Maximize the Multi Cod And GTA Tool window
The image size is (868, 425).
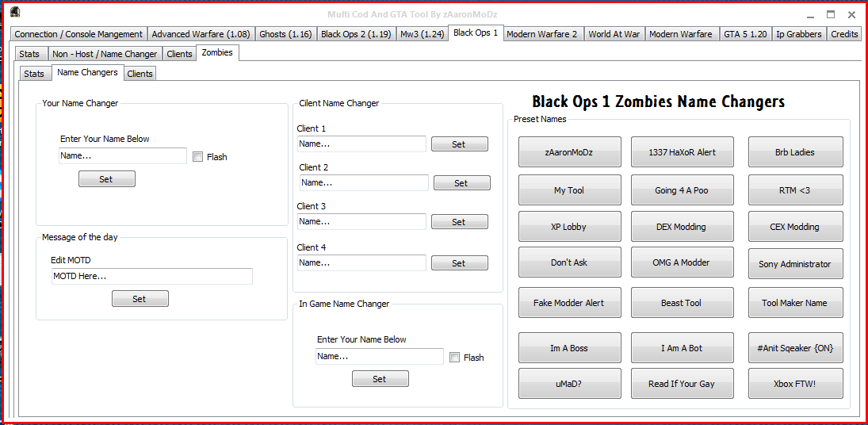(x=831, y=14)
